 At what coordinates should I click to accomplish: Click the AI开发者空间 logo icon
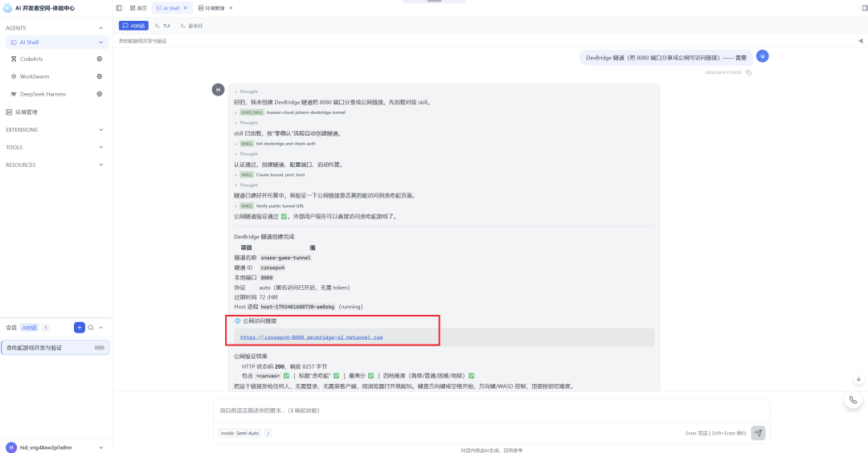point(8,8)
